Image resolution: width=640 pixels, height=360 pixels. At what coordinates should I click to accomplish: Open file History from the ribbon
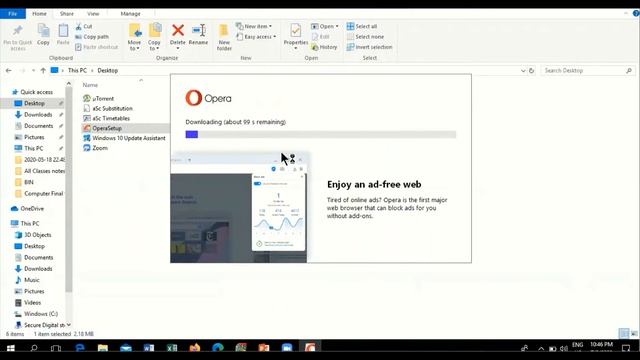pyautogui.click(x=324, y=47)
